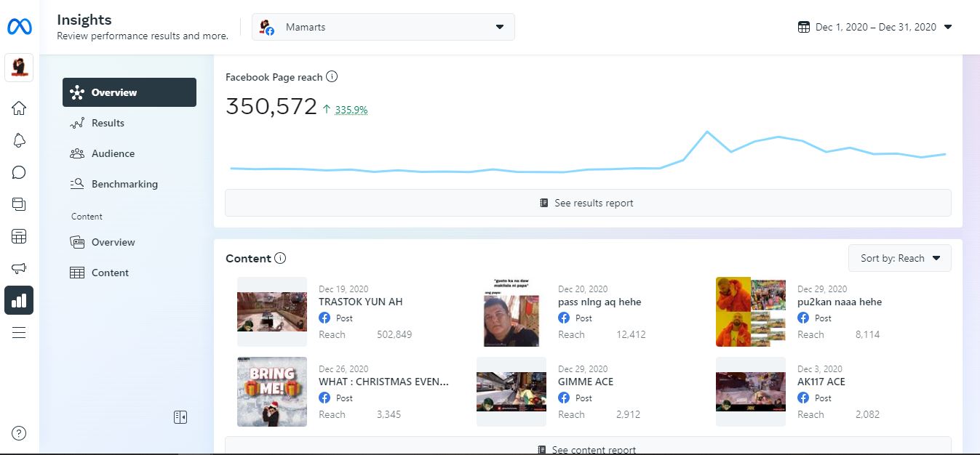Click the Dec 26, 2020 date label
The height and width of the screenshot is (455, 980).
point(343,369)
